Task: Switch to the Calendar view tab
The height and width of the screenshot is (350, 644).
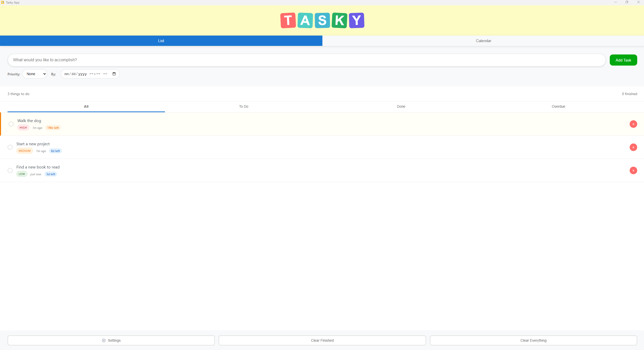Action: point(483,41)
